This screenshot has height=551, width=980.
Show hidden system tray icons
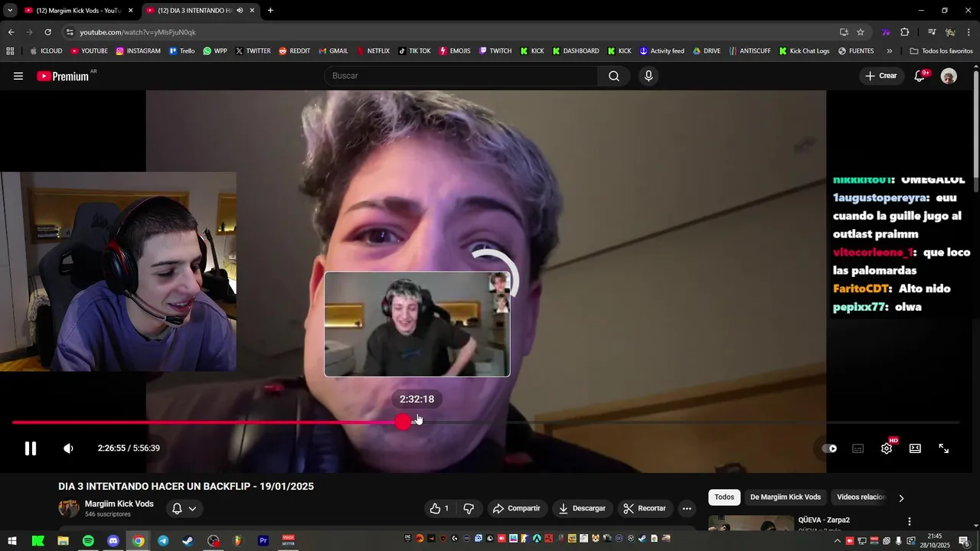[x=837, y=540]
